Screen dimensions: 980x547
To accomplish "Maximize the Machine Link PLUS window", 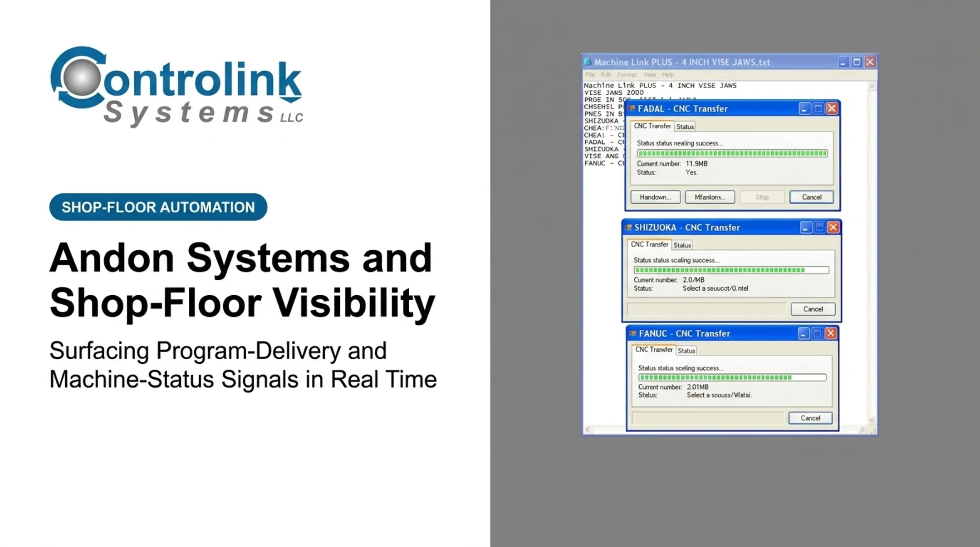I will pyautogui.click(x=857, y=62).
